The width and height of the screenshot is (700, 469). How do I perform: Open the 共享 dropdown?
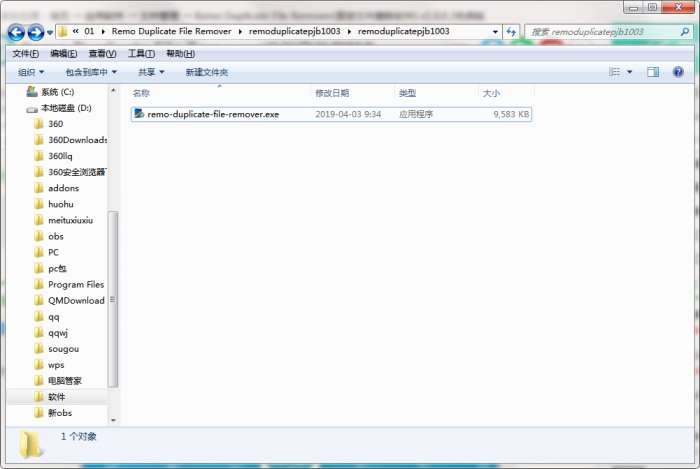[151, 72]
